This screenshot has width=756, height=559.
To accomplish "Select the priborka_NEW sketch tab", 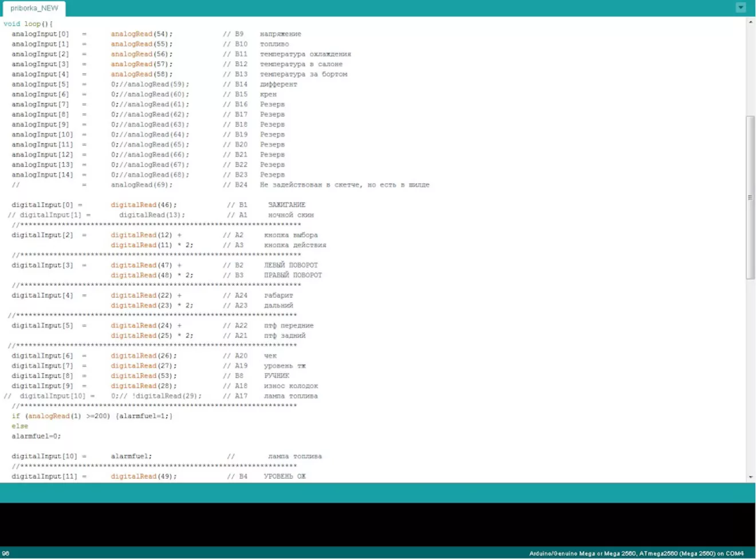I will pyautogui.click(x=34, y=9).
